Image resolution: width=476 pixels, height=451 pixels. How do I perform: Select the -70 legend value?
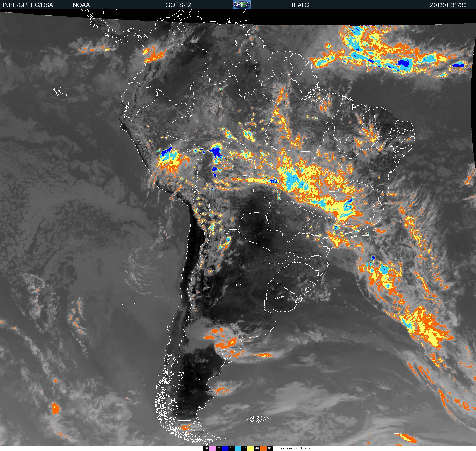[x=218, y=448]
